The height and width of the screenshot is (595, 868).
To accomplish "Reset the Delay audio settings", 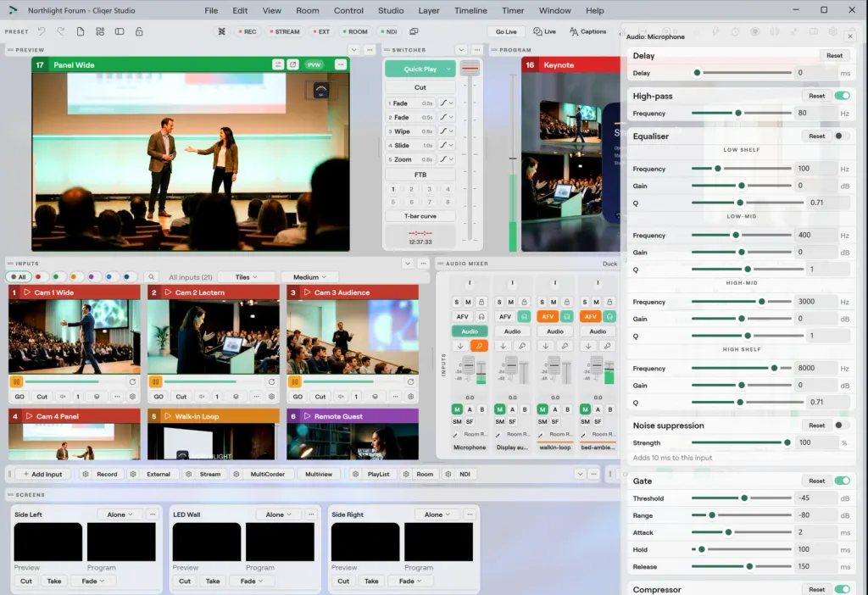I will [834, 55].
